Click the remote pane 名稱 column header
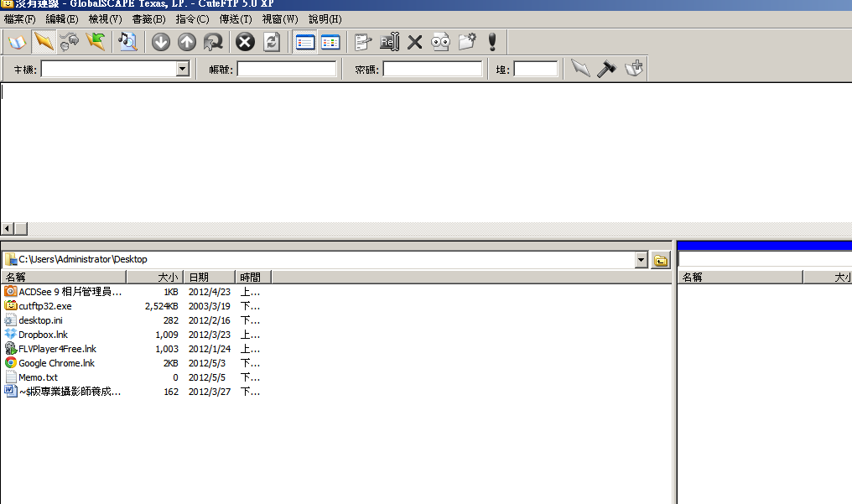The width and height of the screenshot is (852, 504). [740, 278]
